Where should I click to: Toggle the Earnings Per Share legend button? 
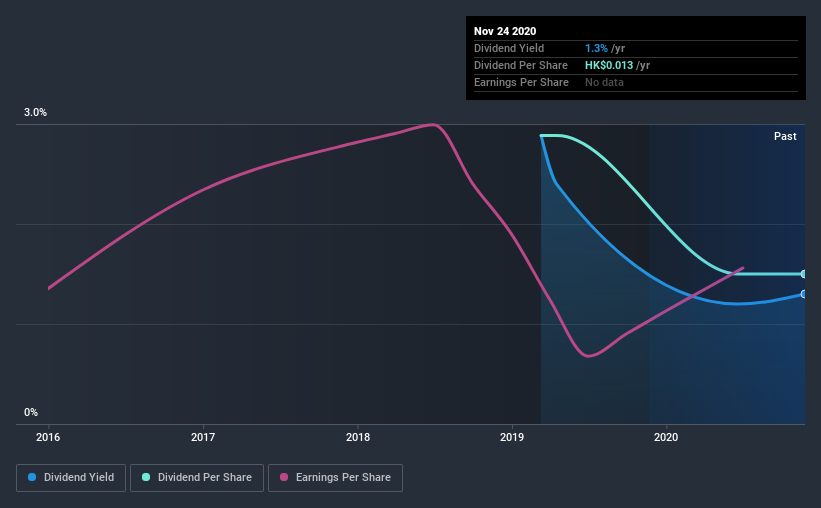coord(336,478)
